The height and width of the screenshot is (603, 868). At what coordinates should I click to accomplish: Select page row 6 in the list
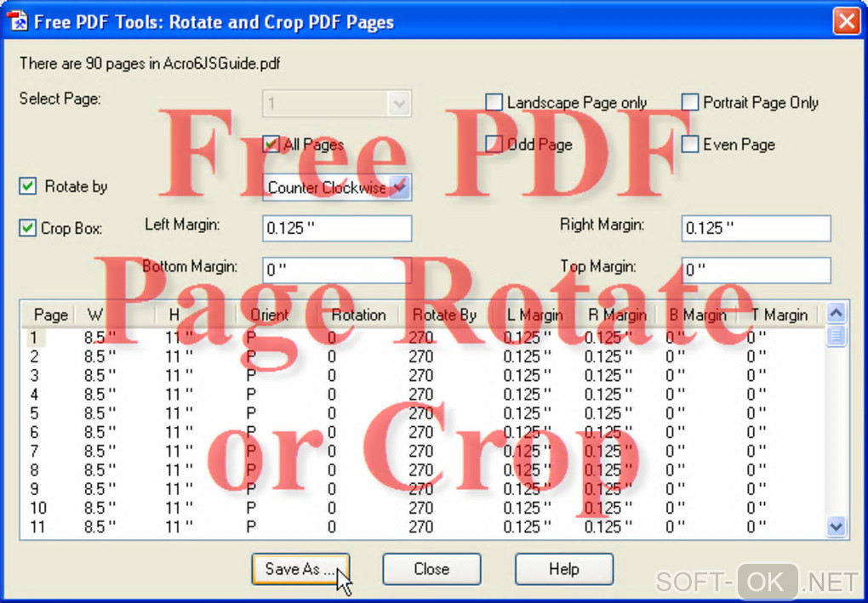point(424,431)
